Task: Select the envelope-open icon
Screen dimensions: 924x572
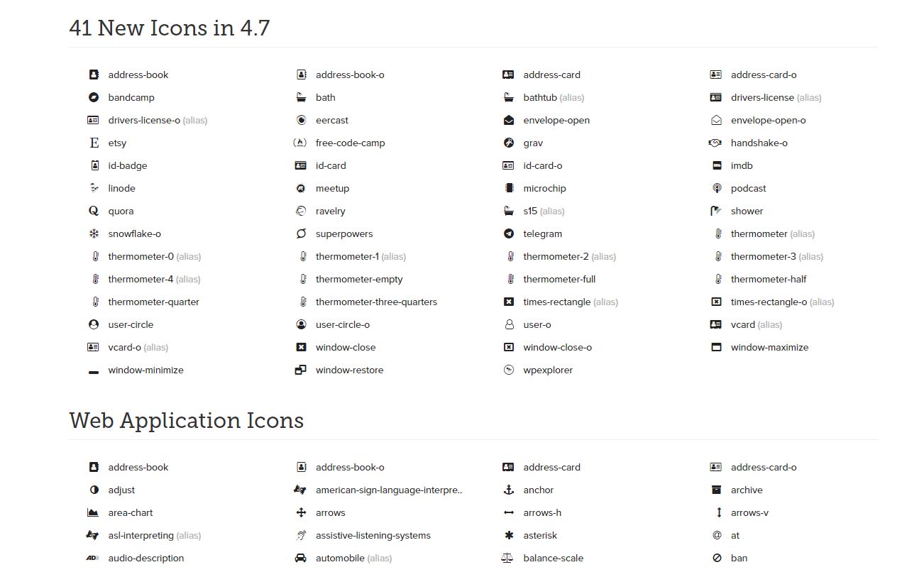Action: tap(508, 120)
